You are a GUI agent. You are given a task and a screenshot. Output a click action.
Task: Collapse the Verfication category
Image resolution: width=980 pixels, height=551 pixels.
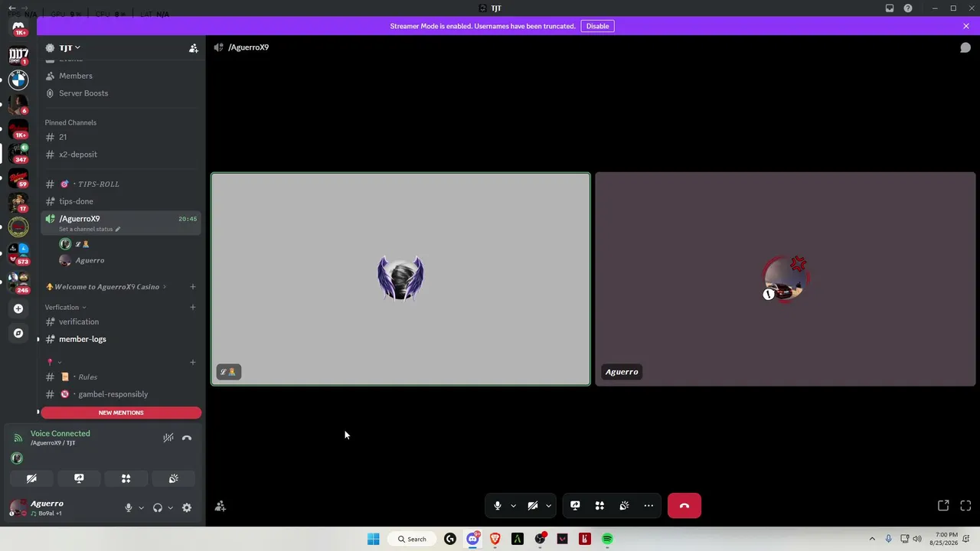(65, 308)
